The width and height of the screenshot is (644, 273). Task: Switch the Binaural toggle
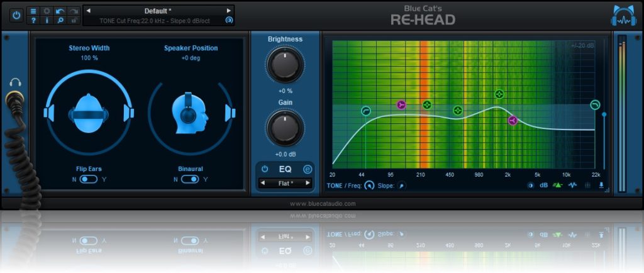189,179
